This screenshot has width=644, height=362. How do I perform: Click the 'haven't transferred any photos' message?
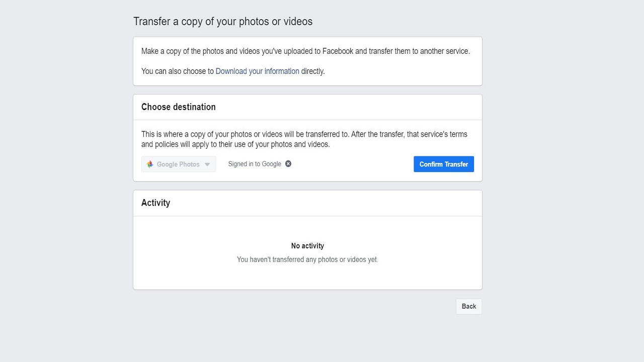[x=307, y=260]
